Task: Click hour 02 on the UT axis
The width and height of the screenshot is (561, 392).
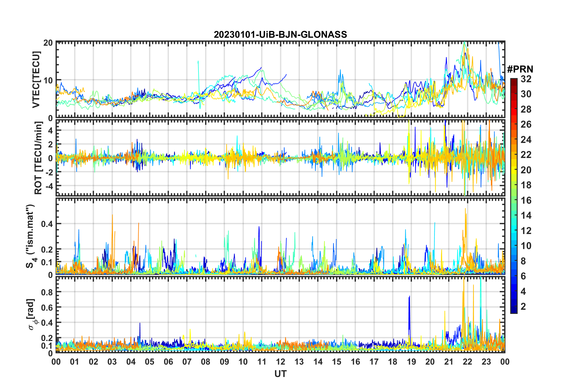Action: coord(93,362)
